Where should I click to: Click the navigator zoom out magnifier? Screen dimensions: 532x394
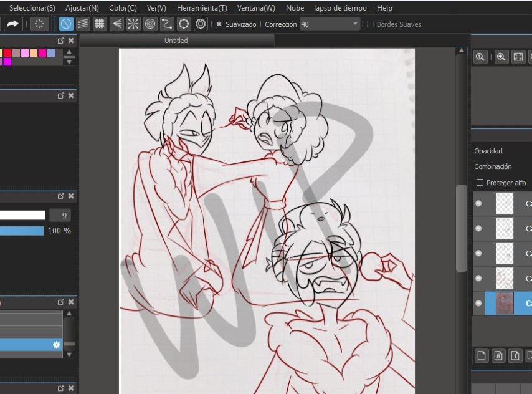[x=480, y=57]
